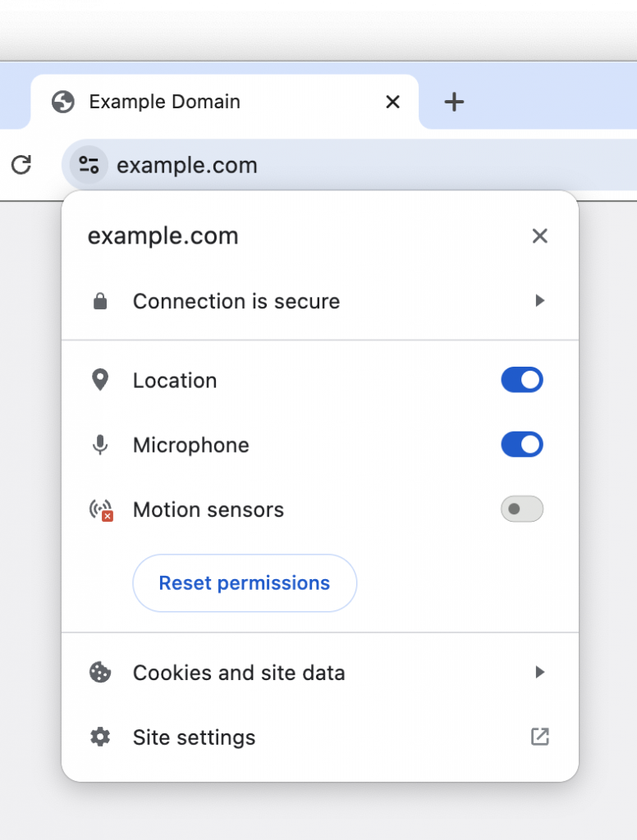Open a new tab with the plus button

tap(454, 102)
